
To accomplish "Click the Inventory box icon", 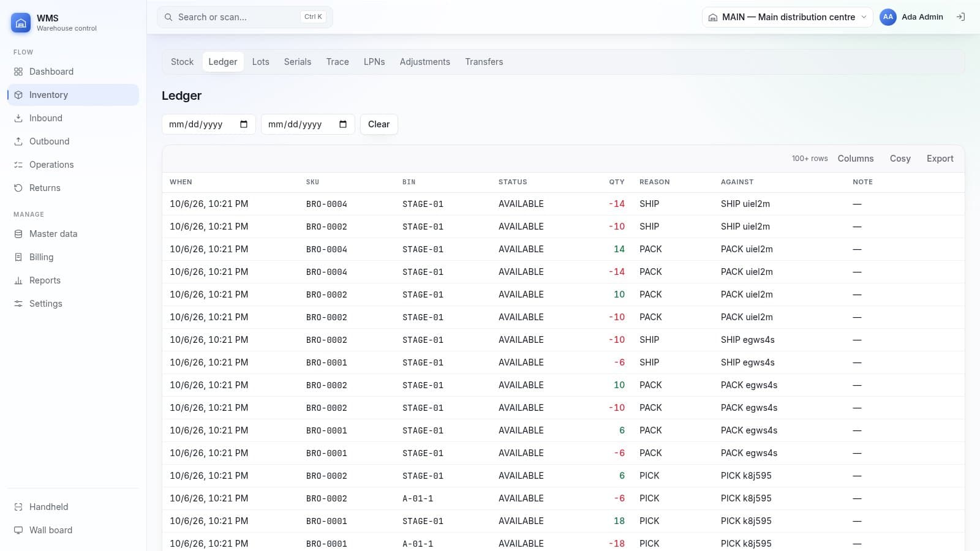I will 18,95.
